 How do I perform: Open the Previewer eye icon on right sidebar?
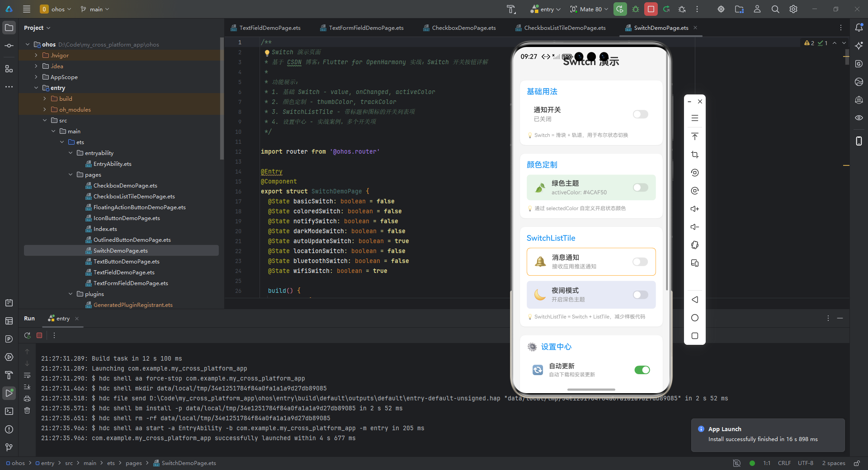[859, 118]
